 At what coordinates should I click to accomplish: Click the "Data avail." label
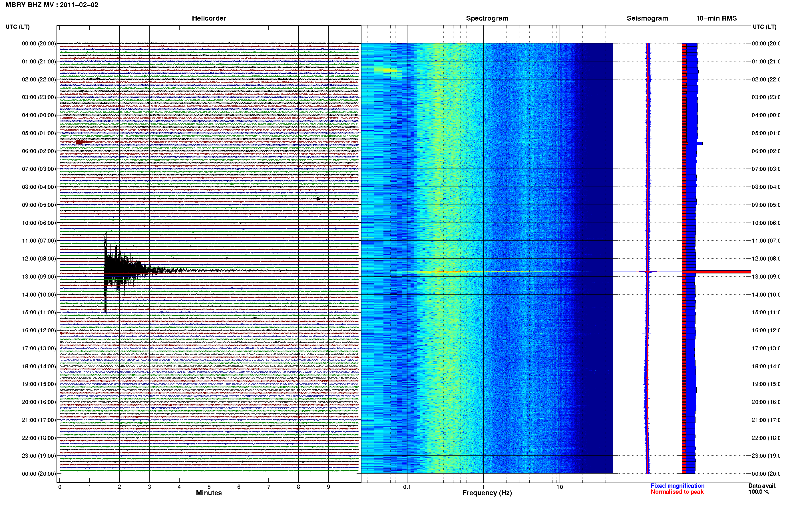click(x=762, y=485)
